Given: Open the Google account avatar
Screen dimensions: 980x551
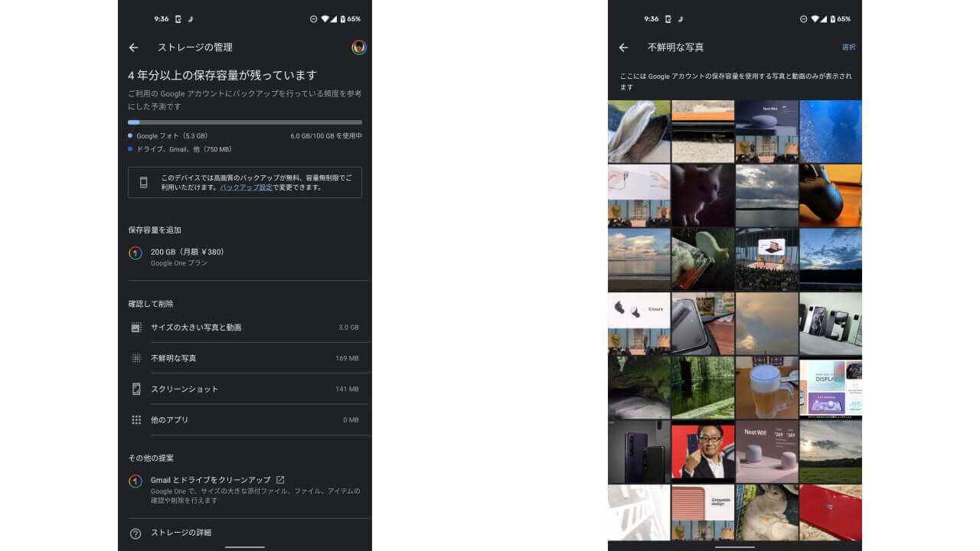Looking at the screenshot, I should (x=358, y=47).
